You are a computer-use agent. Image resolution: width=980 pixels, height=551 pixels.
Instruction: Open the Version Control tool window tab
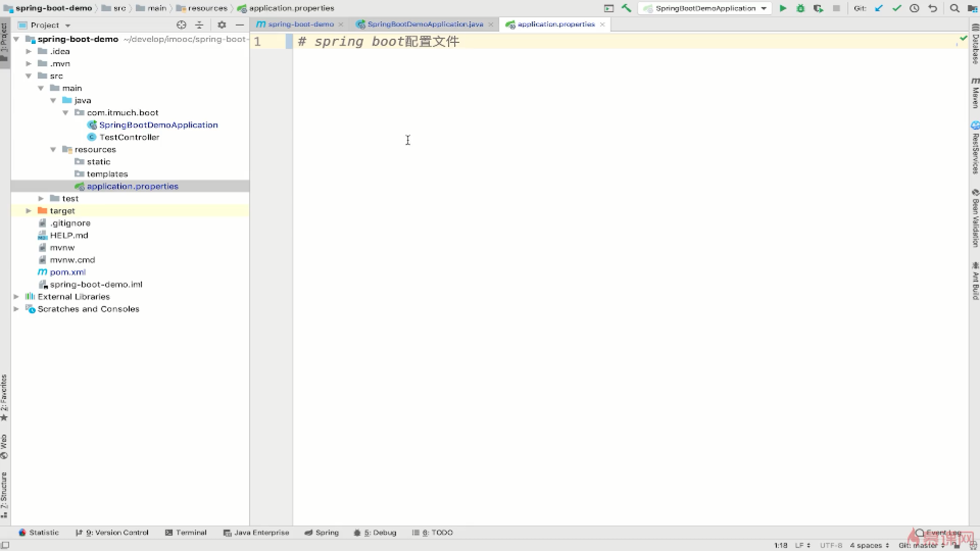(112, 532)
